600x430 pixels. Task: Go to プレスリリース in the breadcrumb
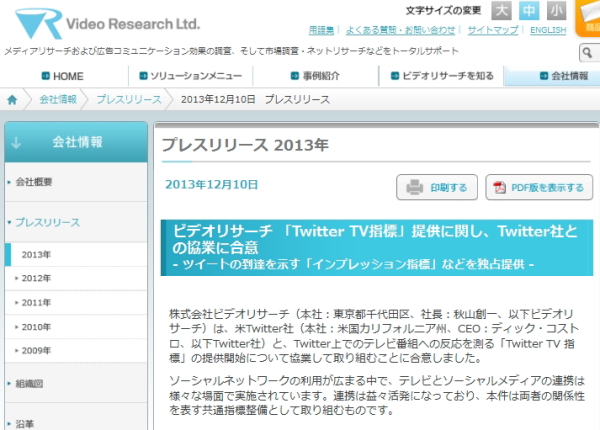click(x=129, y=99)
